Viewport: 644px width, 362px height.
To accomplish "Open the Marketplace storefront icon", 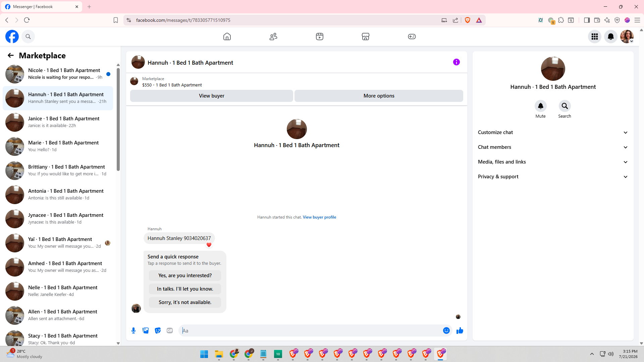I will (366, 37).
